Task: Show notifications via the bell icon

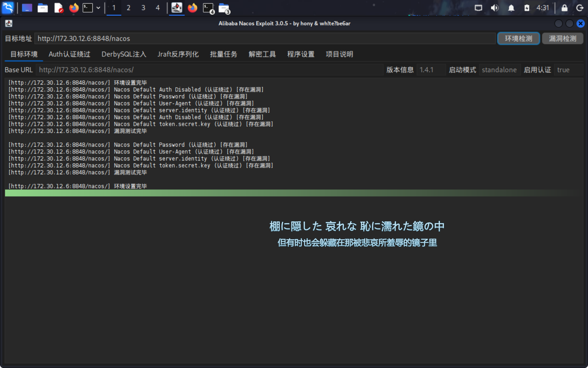Action: tap(511, 8)
